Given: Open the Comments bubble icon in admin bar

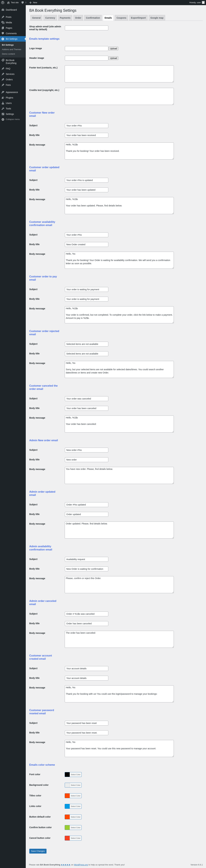Looking at the screenshot, I should pos(23,2).
